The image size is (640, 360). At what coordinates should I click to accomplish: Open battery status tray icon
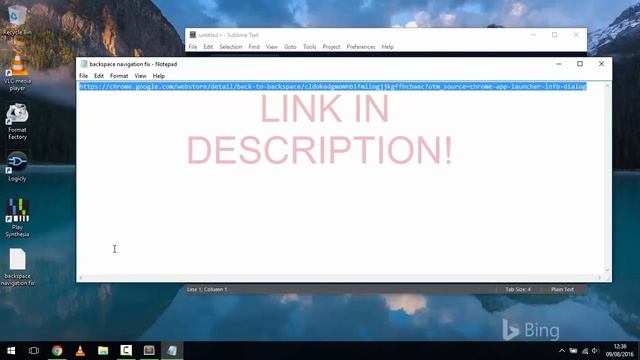[573, 351]
